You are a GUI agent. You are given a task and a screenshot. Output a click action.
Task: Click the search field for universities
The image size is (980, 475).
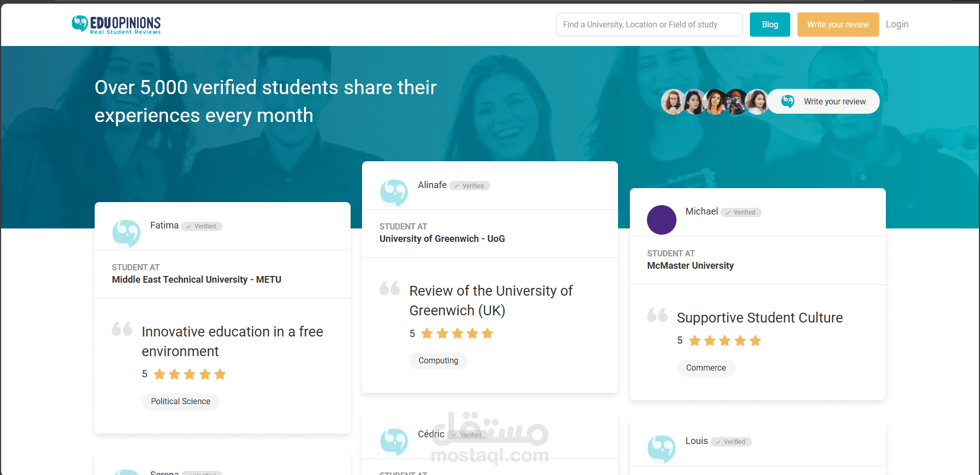click(649, 24)
